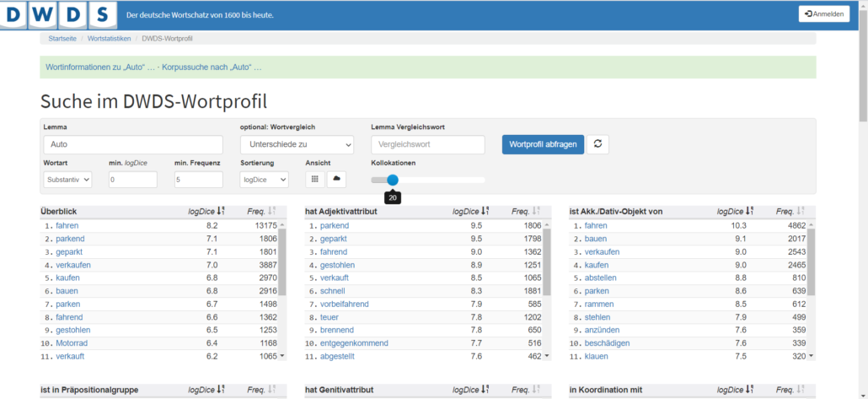Click the Lemma input field containing Auto
Image resolution: width=868 pixels, height=399 pixels.
tap(133, 144)
